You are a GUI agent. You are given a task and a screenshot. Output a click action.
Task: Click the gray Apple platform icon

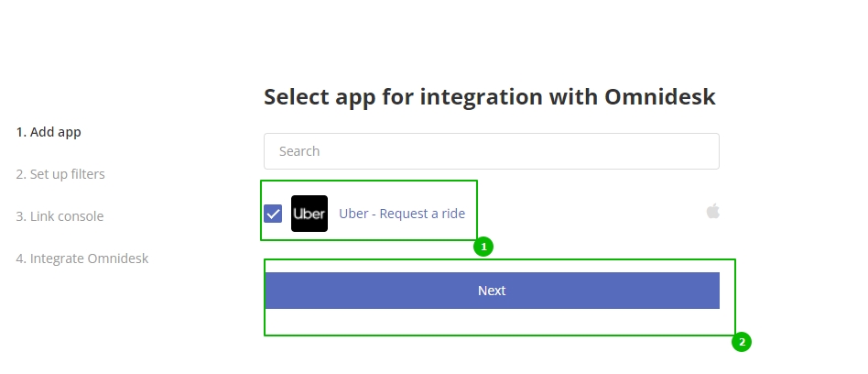(x=713, y=211)
